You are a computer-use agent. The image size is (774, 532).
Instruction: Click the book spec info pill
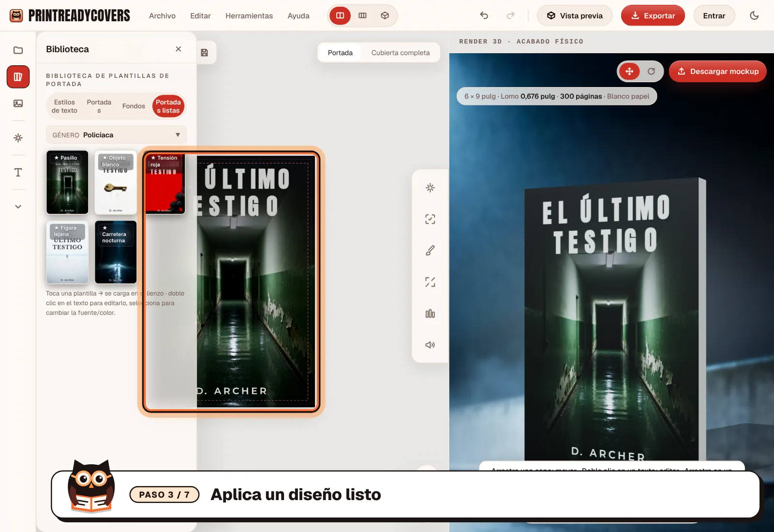[557, 96]
